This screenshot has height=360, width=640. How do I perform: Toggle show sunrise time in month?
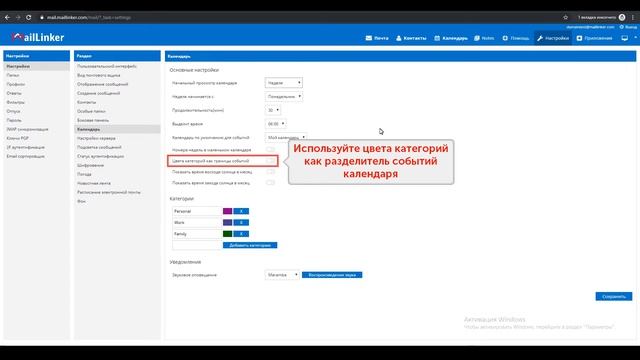(x=270, y=172)
